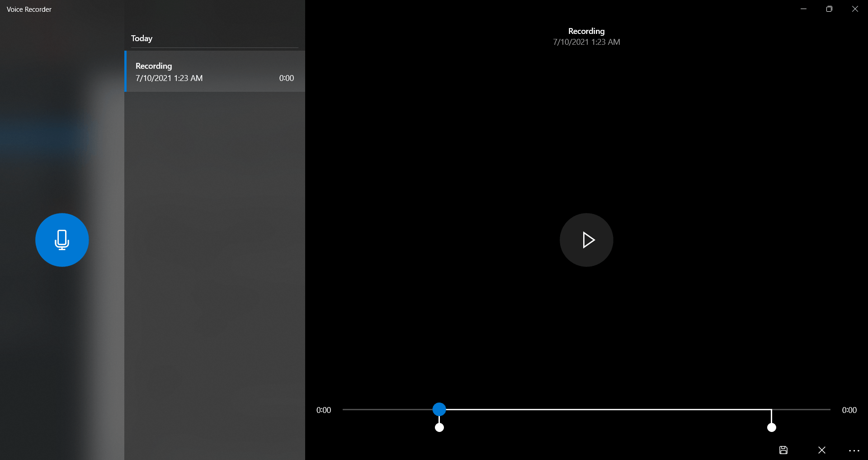
Task: Select the Recording from 7/10/2021 in list
Action: (x=215, y=71)
